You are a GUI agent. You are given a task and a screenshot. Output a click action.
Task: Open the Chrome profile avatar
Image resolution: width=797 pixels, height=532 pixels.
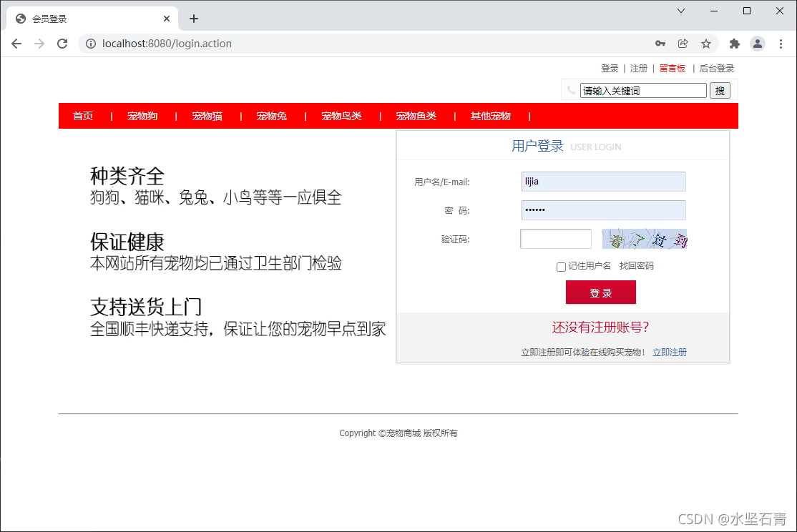tap(758, 44)
